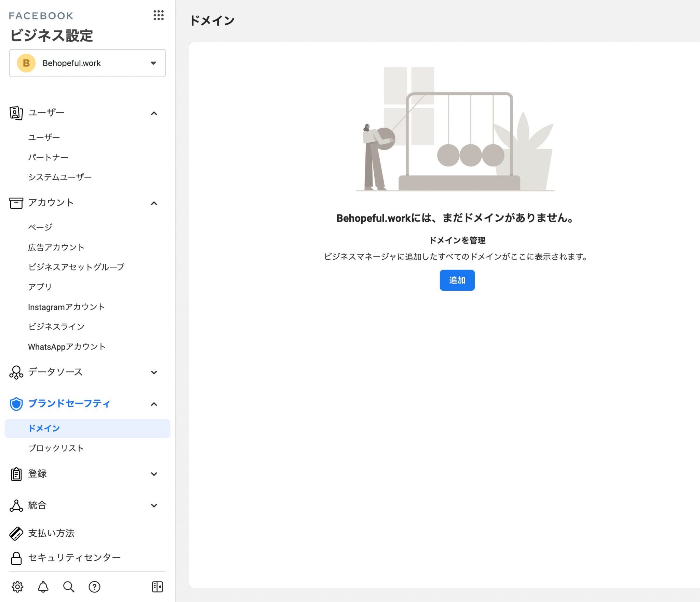Select ブロックリスト in the sidebar
Screen dimensions: 700x602
pos(56,448)
